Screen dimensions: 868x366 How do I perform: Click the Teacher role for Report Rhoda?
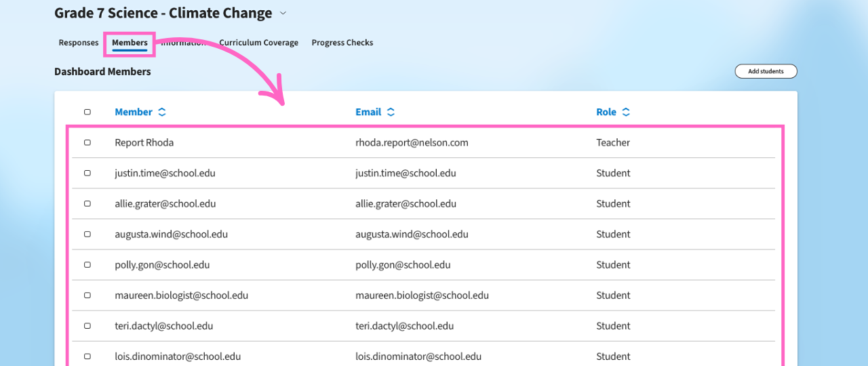[x=613, y=142]
